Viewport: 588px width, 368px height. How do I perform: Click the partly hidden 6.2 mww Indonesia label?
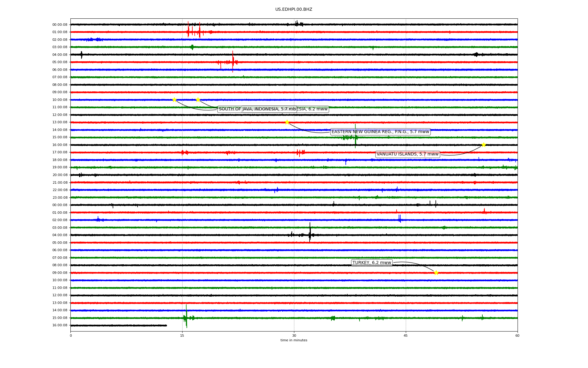(x=313, y=109)
